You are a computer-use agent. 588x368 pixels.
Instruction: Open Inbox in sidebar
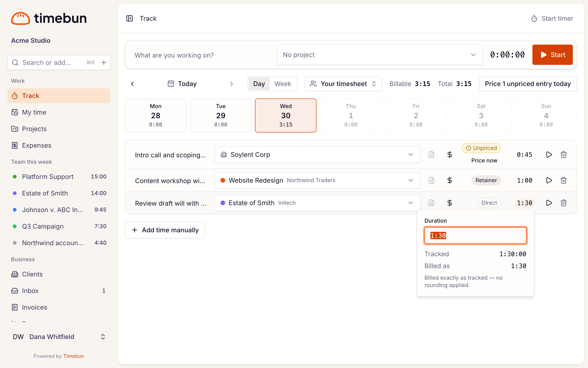pos(59,290)
